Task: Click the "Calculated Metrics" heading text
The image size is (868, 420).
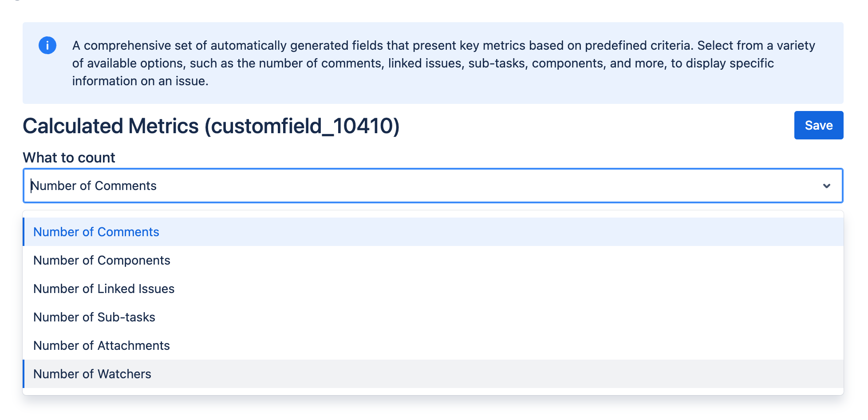Action: [x=110, y=126]
